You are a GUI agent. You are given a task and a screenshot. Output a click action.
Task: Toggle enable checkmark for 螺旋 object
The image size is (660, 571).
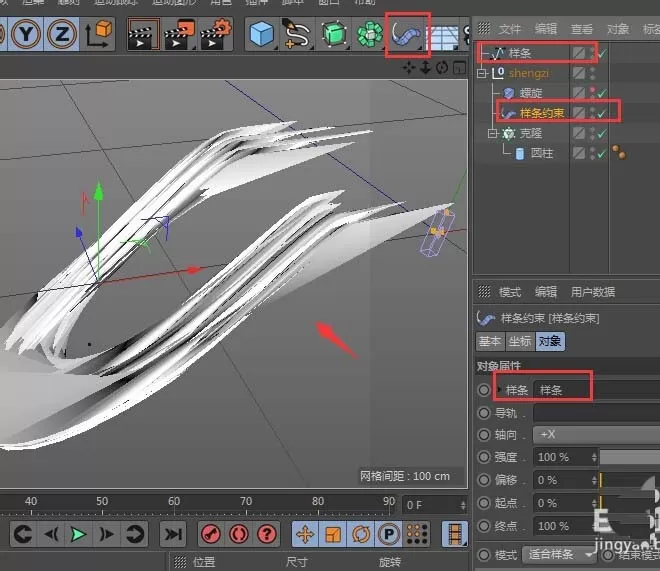[602, 93]
